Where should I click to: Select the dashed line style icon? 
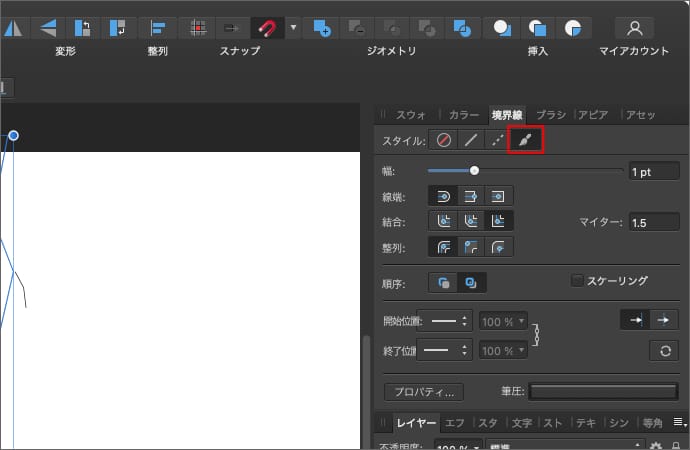coord(498,141)
